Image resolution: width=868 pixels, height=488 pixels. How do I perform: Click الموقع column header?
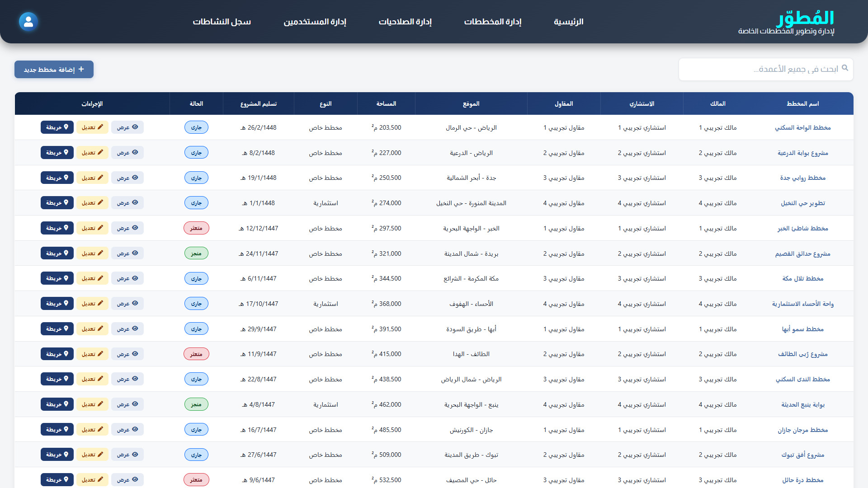click(471, 103)
